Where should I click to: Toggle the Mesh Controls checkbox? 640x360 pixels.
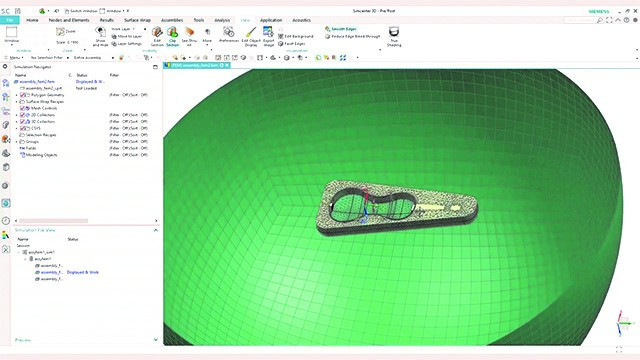(x=23, y=108)
